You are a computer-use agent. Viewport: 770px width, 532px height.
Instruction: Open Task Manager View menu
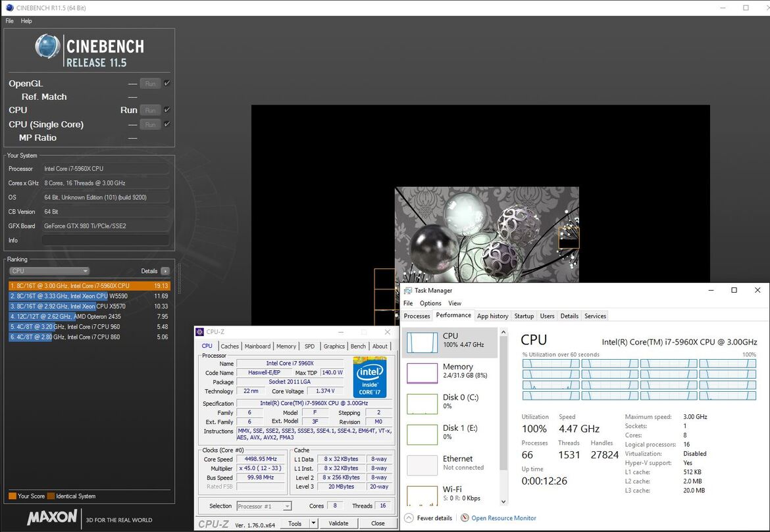(x=455, y=303)
